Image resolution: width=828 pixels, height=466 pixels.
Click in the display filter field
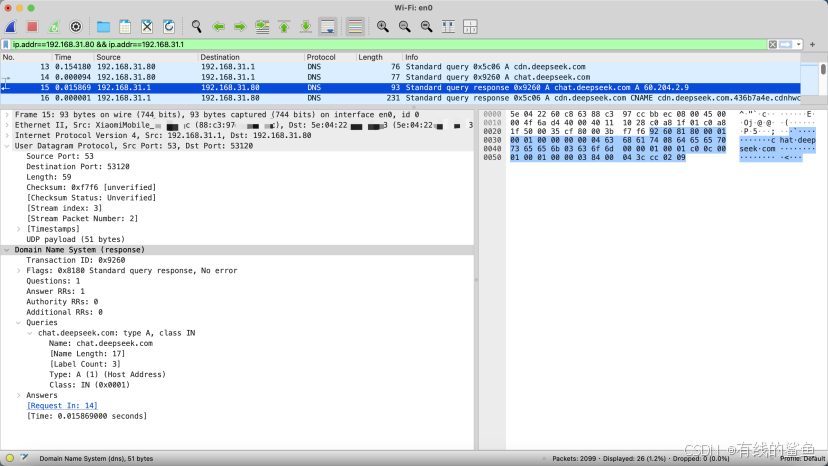(x=388, y=44)
